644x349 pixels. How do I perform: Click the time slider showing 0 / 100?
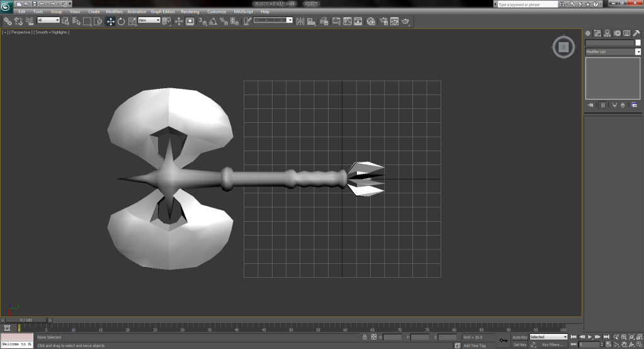25,320
